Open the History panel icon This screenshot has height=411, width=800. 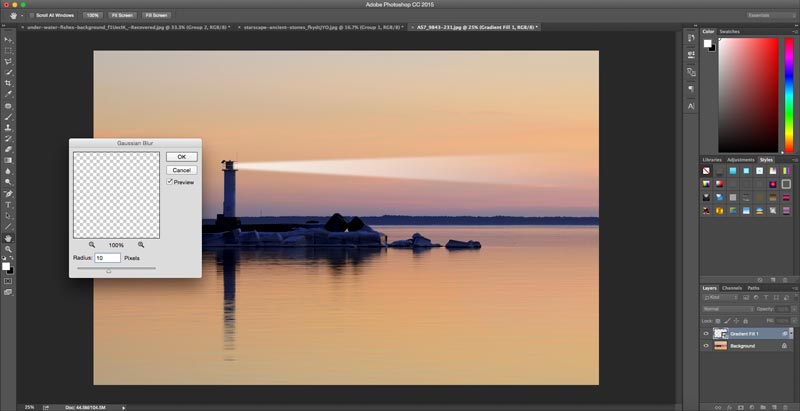pos(691,38)
